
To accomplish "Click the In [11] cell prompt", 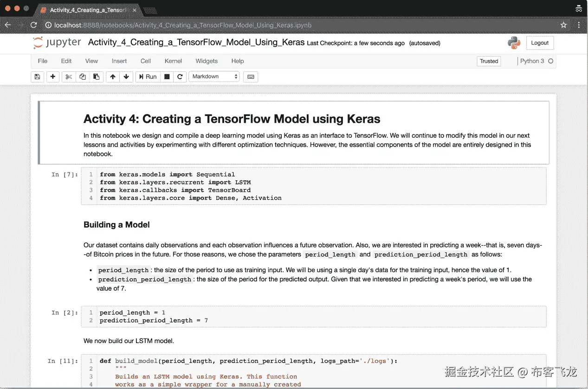I will 63,361.
